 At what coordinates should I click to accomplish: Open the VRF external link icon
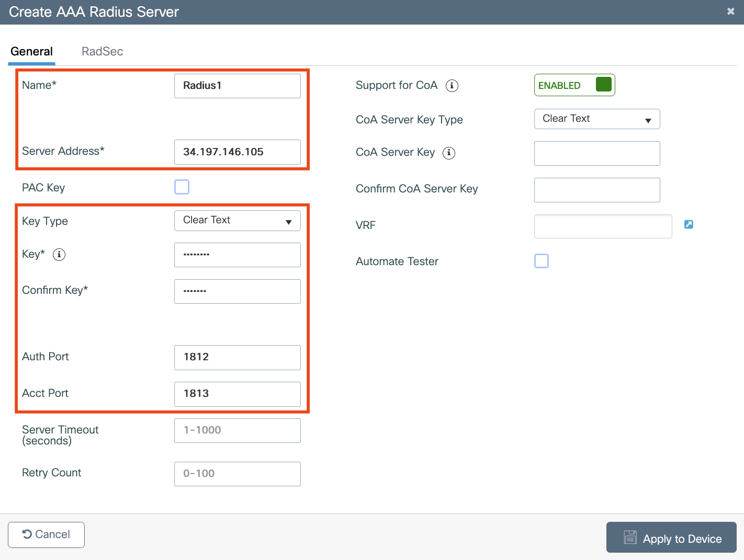pos(689,224)
